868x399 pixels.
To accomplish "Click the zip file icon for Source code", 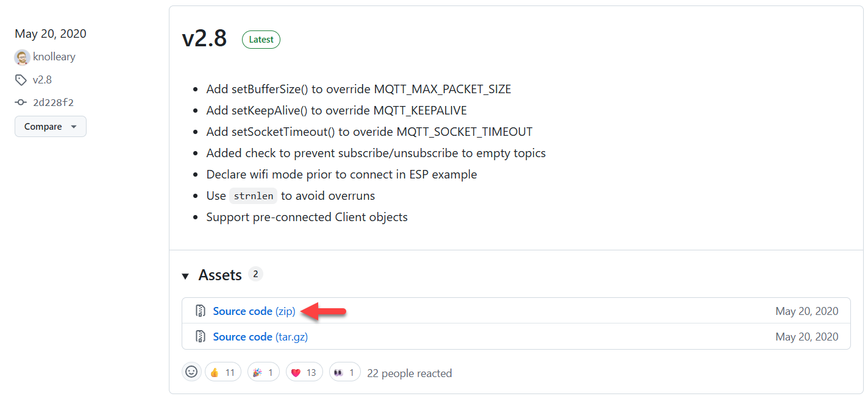I will click(x=201, y=311).
